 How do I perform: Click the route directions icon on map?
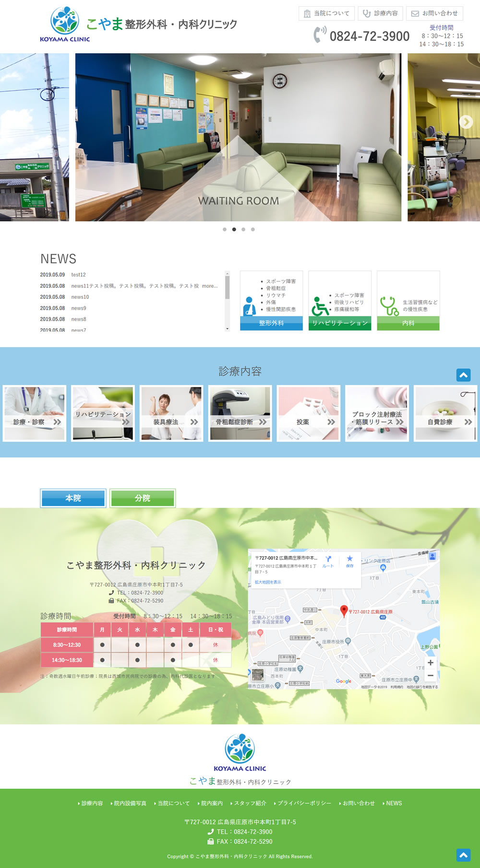(x=328, y=561)
